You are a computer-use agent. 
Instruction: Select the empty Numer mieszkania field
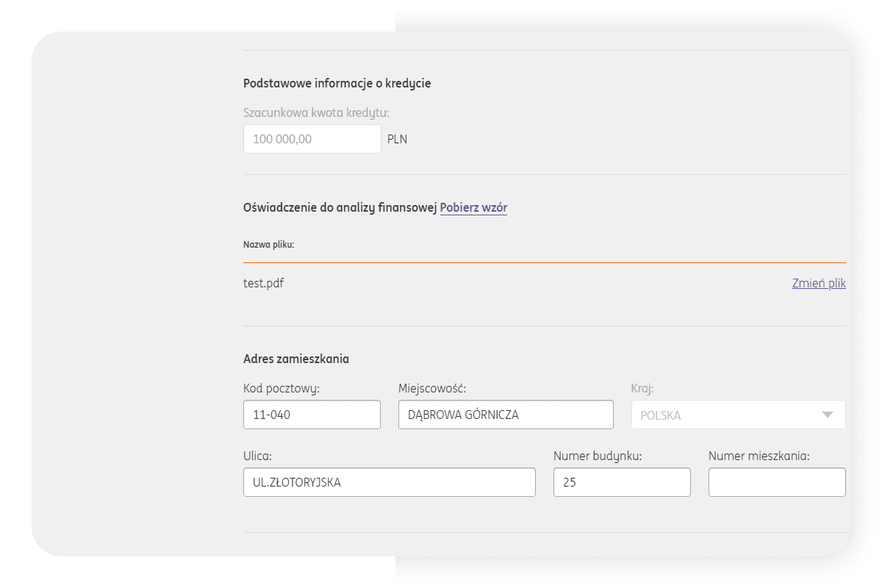coord(776,482)
